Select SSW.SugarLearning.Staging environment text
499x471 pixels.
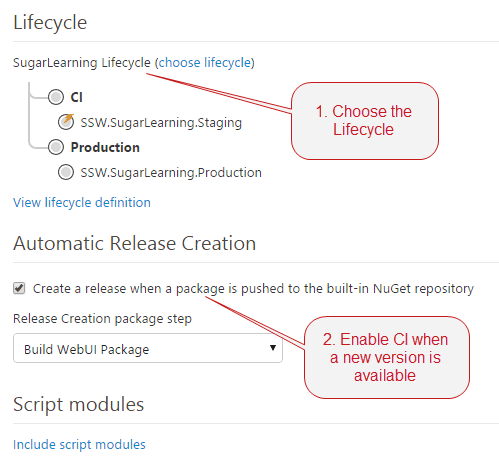pos(161,123)
